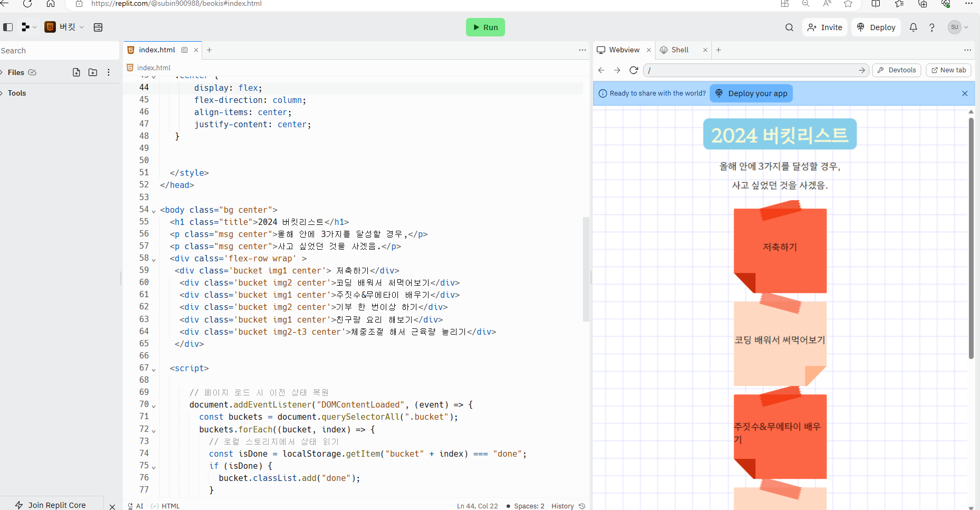The height and width of the screenshot is (510, 980).
Task: Close the Webview tab
Action: (649, 50)
